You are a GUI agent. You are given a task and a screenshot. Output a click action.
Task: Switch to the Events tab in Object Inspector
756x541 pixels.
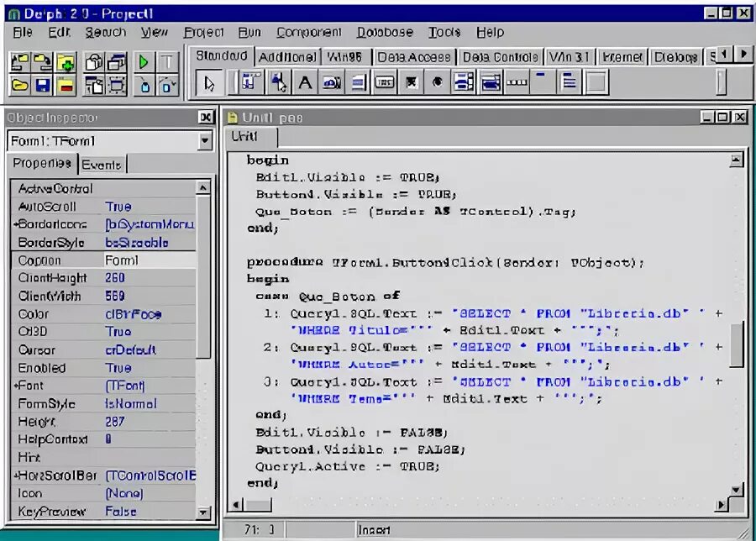(102, 165)
